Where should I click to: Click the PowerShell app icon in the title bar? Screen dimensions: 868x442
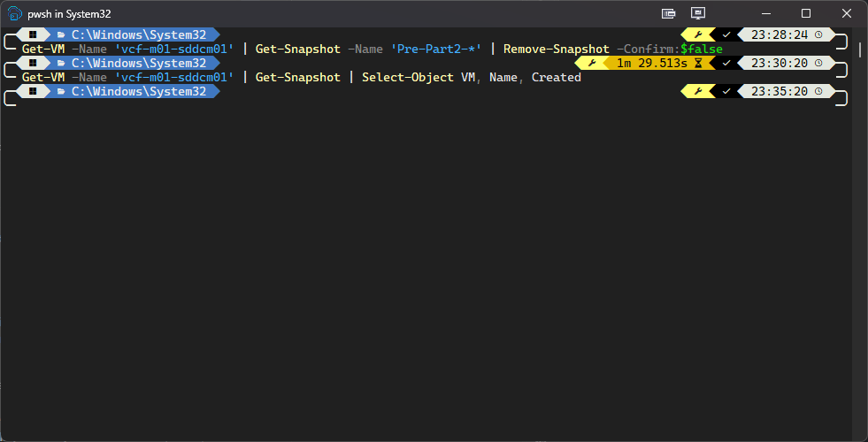point(14,14)
